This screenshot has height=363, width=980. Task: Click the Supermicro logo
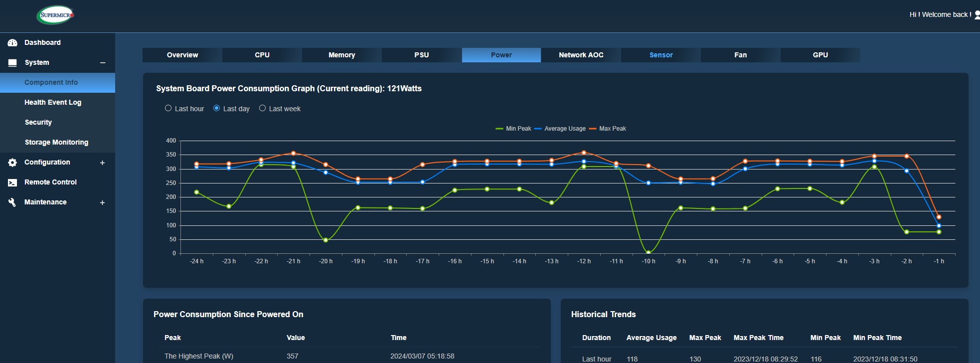[55, 15]
